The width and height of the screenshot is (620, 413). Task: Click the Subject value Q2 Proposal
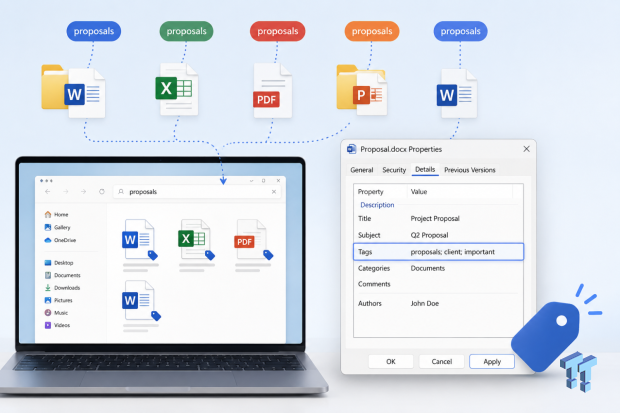(429, 235)
